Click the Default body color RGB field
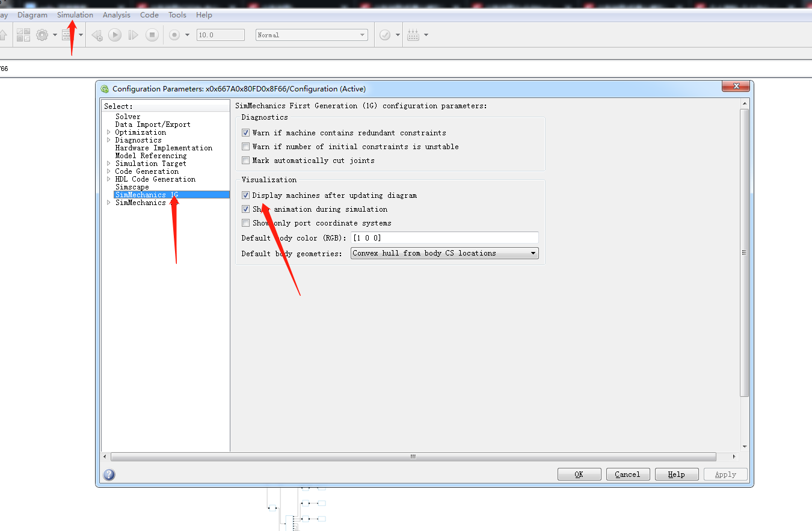812x531 pixels. click(444, 238)
